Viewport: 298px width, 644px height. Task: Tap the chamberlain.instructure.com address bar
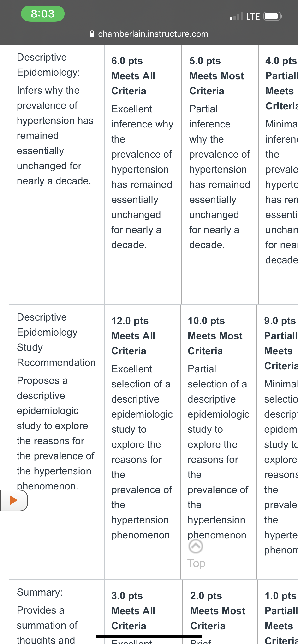(149, 34)
